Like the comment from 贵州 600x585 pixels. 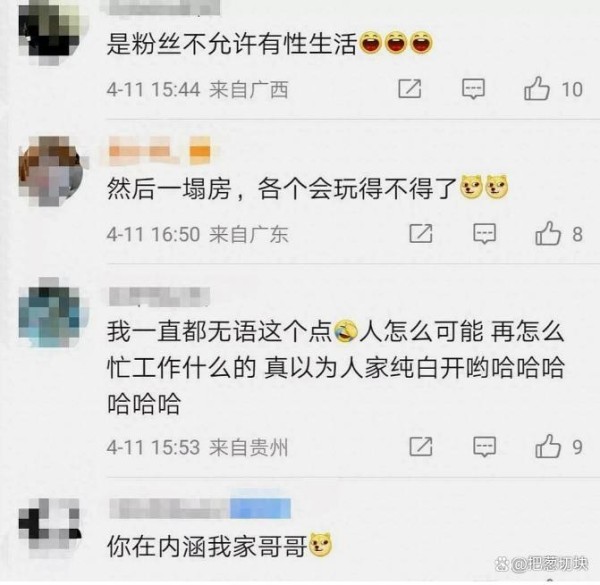[x=548, y=446]
